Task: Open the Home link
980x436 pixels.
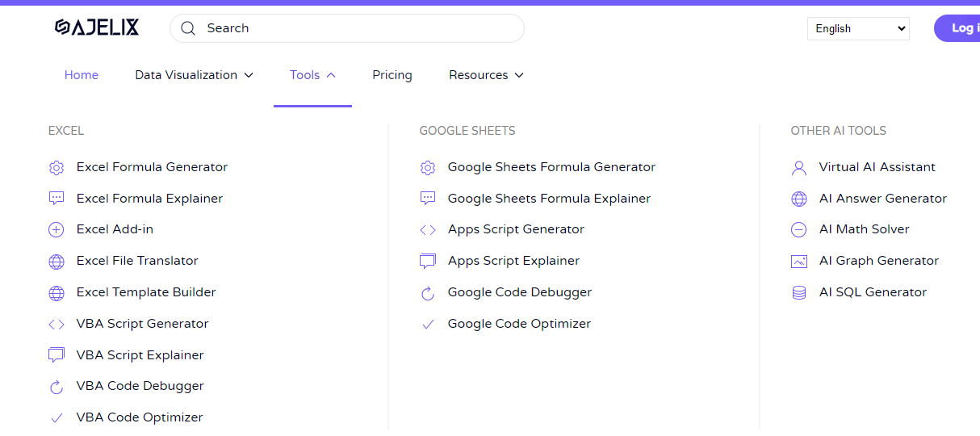Action: tap(82, 75)
